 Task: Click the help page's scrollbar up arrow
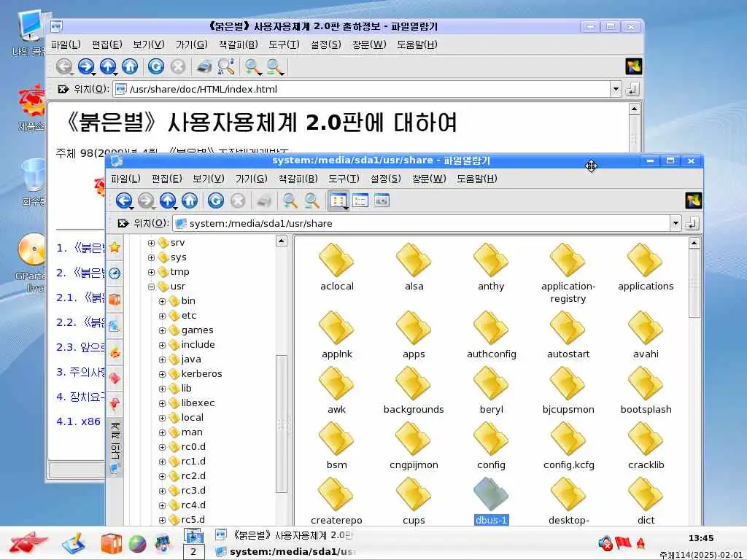click(x=634, y=109)
